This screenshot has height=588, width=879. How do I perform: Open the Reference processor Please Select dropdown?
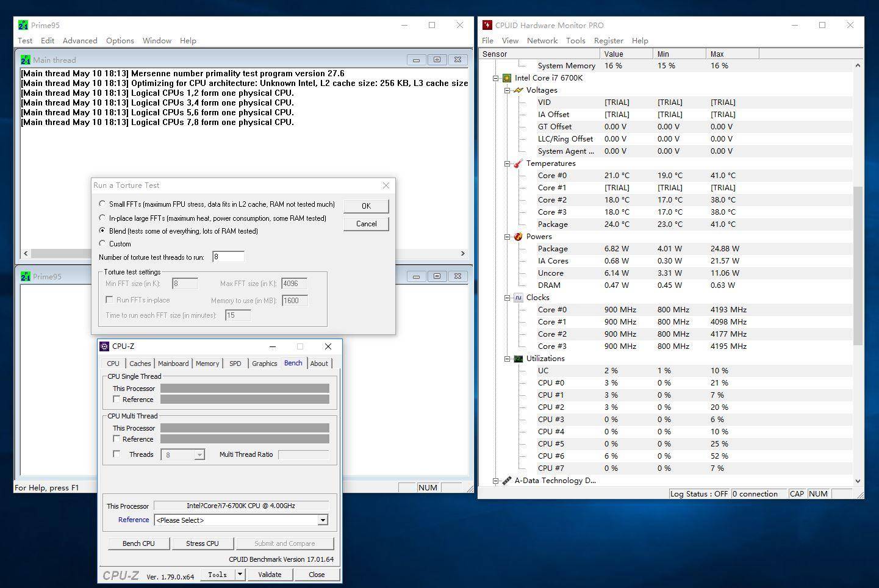pos(322,520)
